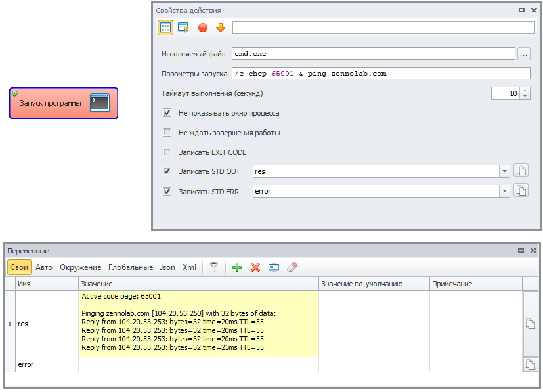This screenshot has height=392, width=543.
Task: Click the note cell of error row
Action: click(x=476, y=364)
